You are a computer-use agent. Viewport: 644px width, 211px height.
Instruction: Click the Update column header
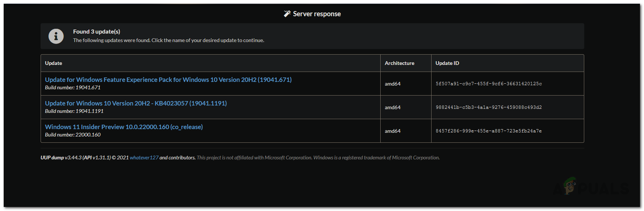click(x=53, y=63)
